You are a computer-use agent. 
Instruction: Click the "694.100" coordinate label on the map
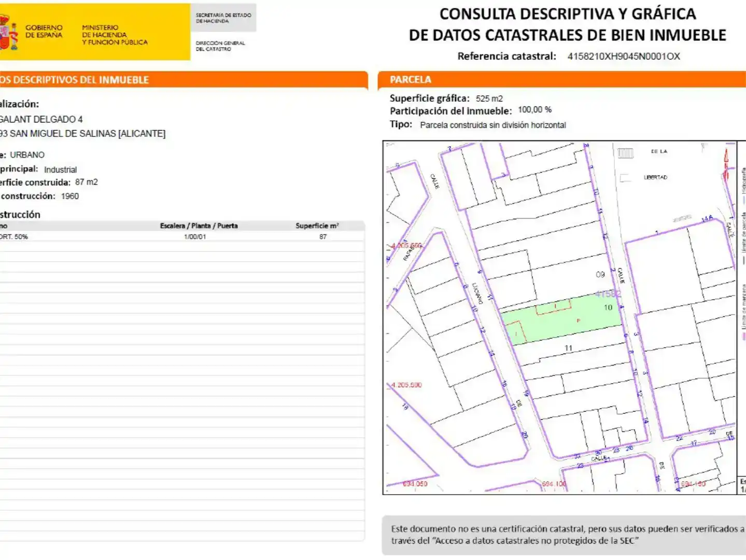(x=554, y=484)
